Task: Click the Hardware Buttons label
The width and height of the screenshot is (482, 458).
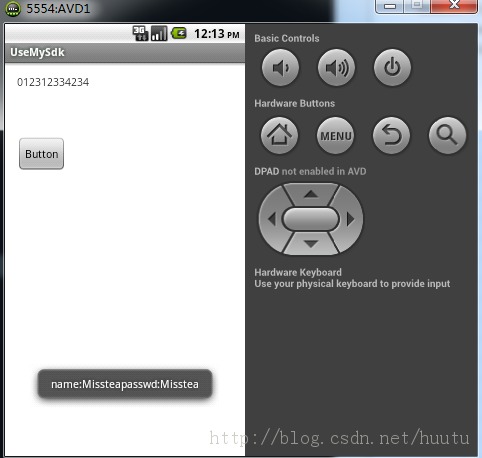Action: pos(295,103)
